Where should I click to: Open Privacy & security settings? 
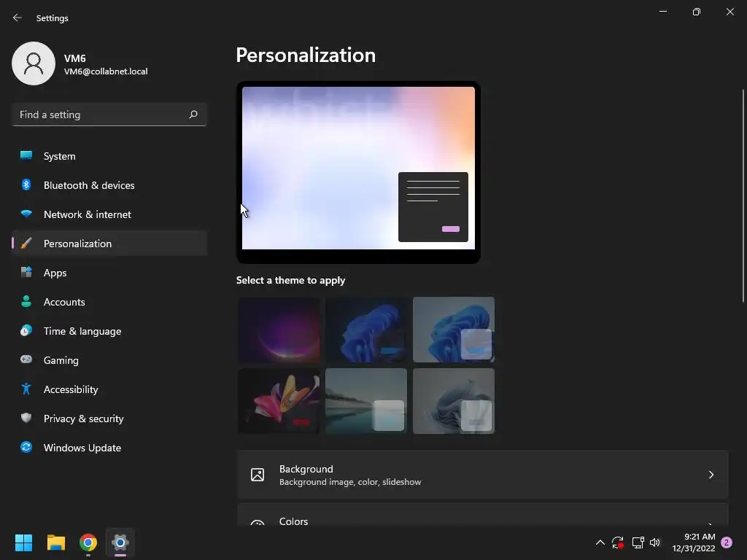tap(109, 418)
